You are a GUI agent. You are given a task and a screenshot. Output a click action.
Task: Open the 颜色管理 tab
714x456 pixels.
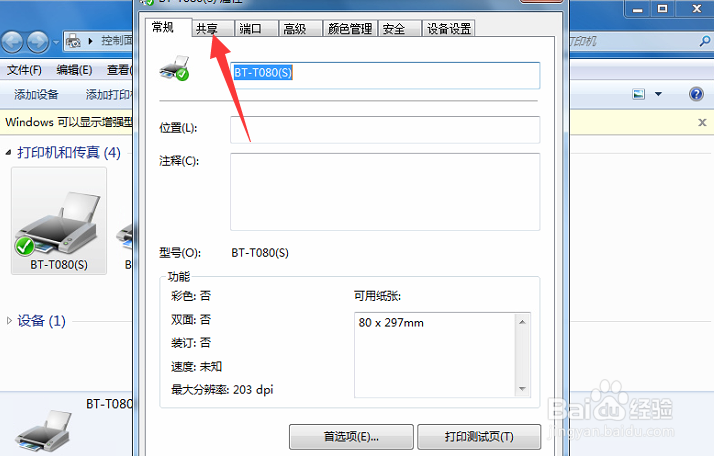coord(350,29)
